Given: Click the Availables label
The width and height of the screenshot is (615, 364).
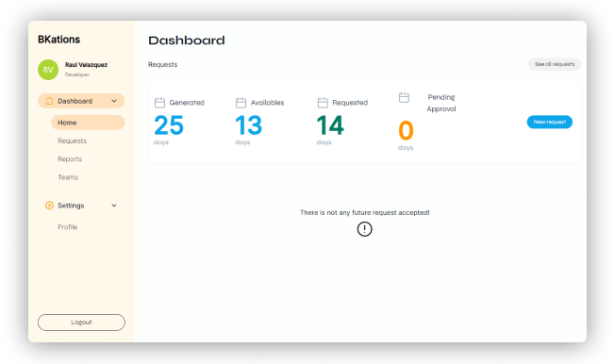Looking at the screenshot, I should tap(267, 103).
